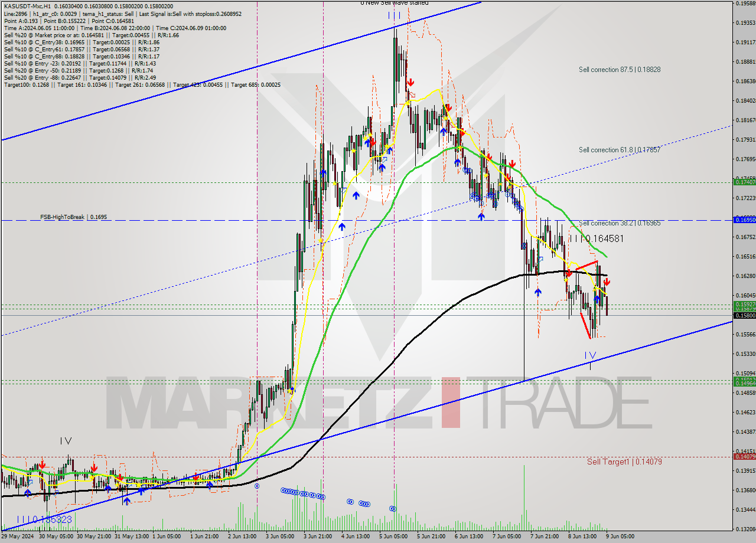The image size is (756, 543).
Task: Click the 'I V' wave label near 30 May
Action: [x=66, y=440]
